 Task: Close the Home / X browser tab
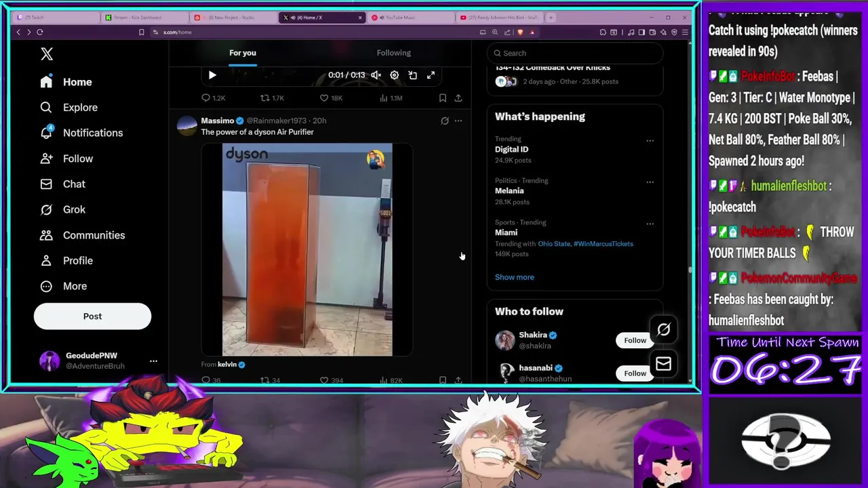360,18
